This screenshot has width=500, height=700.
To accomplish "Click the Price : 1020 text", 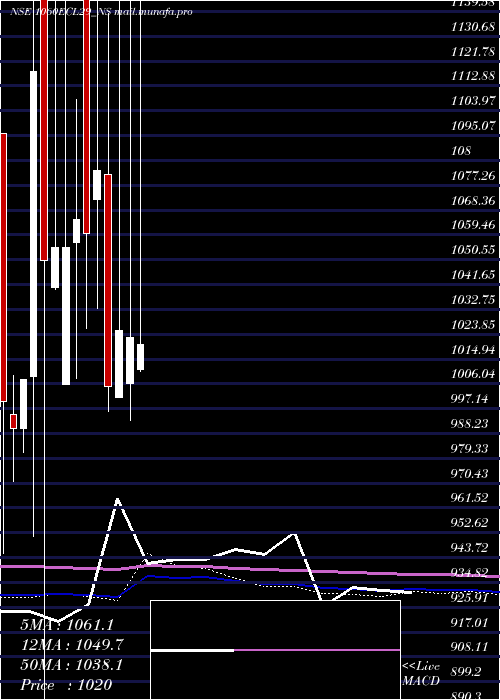I will (66, 684).
